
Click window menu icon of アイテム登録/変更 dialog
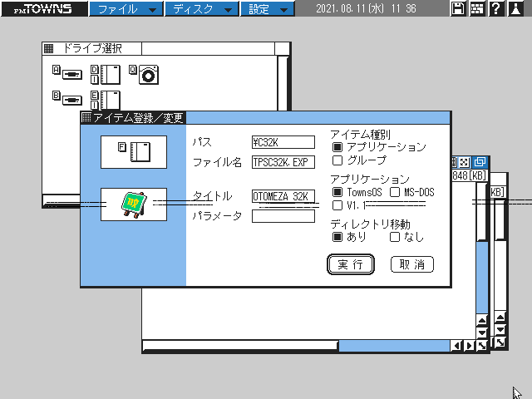pyautogui.click(x=86, y=117)
